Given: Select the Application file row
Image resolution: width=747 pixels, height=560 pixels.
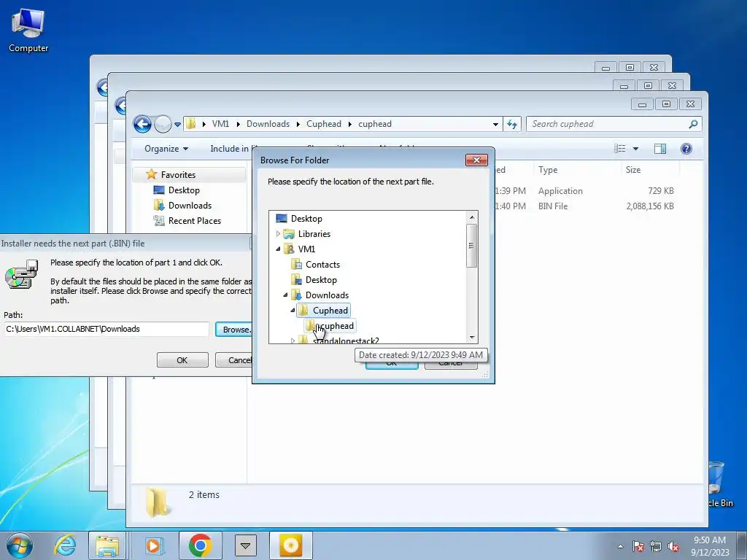Looking at the screenshot, I should click(x=584, y=191).
